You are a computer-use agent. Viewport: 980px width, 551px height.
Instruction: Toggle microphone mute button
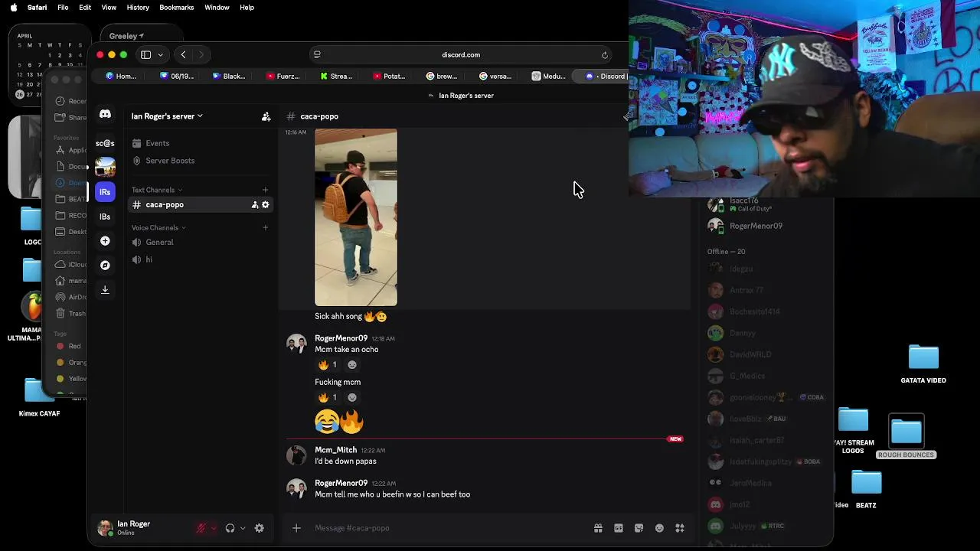click(x=201, y=528)
